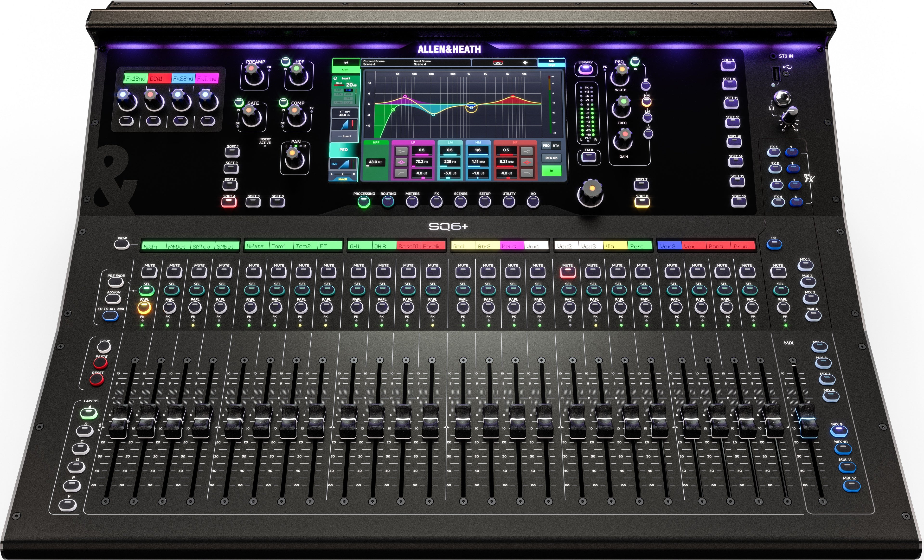Open the SCENES screen key
This screenshot has height=560, width=924.
click(461, 202)
